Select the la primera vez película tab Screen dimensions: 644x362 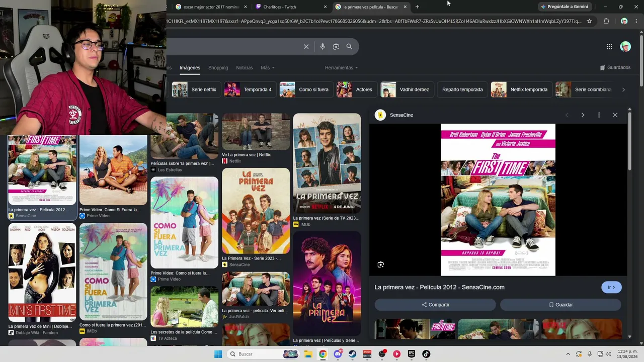point(370,7)
